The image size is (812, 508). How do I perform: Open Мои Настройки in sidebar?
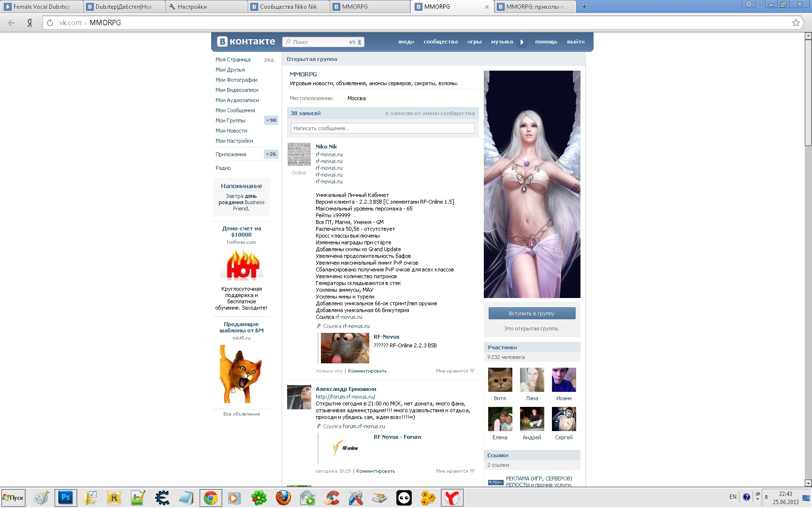point(234,141)
